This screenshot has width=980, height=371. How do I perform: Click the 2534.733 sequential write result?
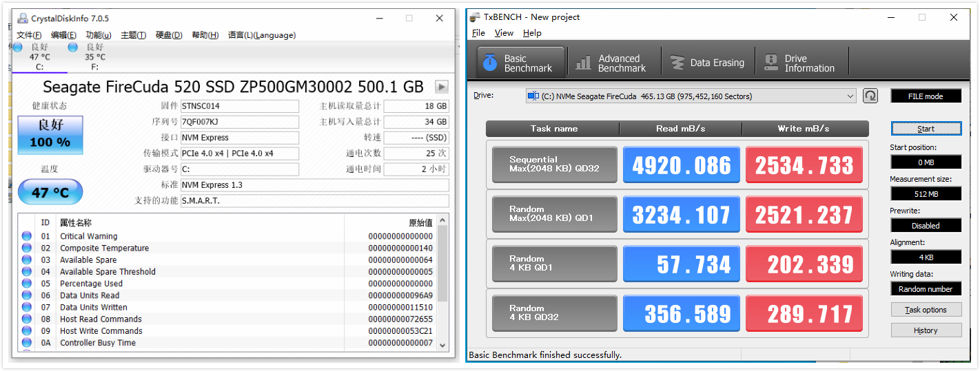(804, 165)
